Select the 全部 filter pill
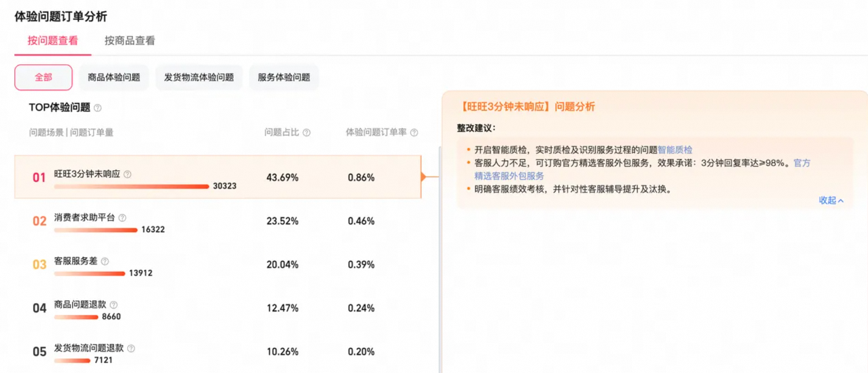 pyautogui.click(x=43, y=77)
